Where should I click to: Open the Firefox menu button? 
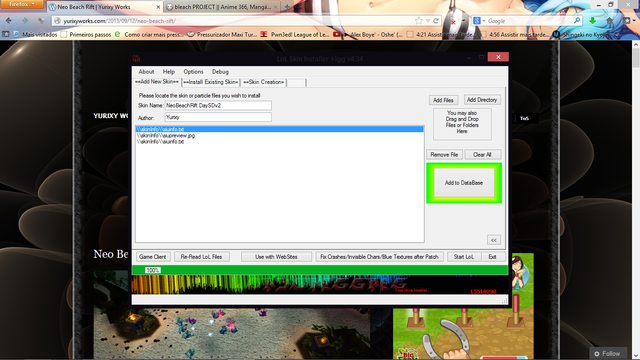[x=22, y=4]
